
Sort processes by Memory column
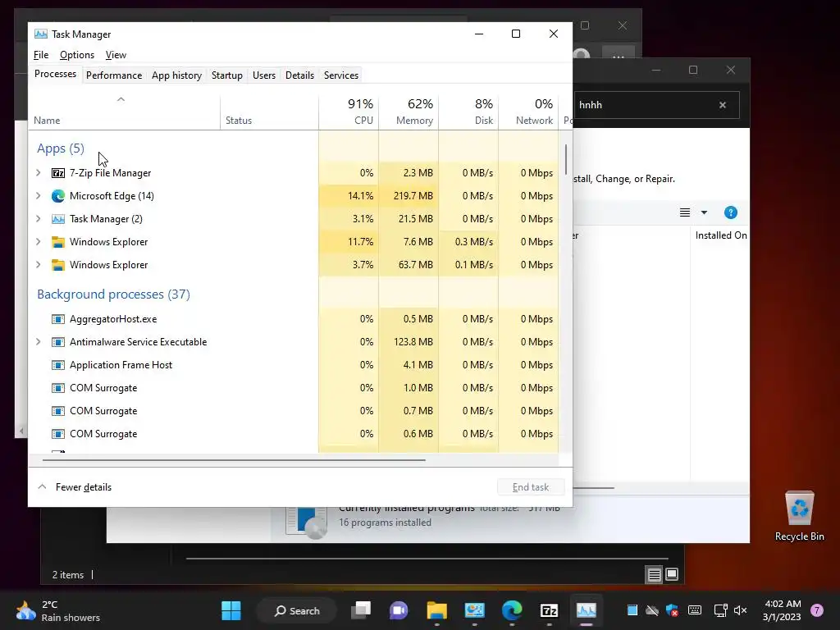pos(409,112)
